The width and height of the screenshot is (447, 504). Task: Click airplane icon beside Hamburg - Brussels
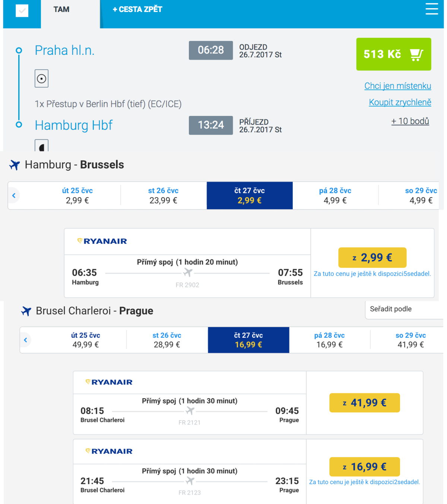[15, 165]
